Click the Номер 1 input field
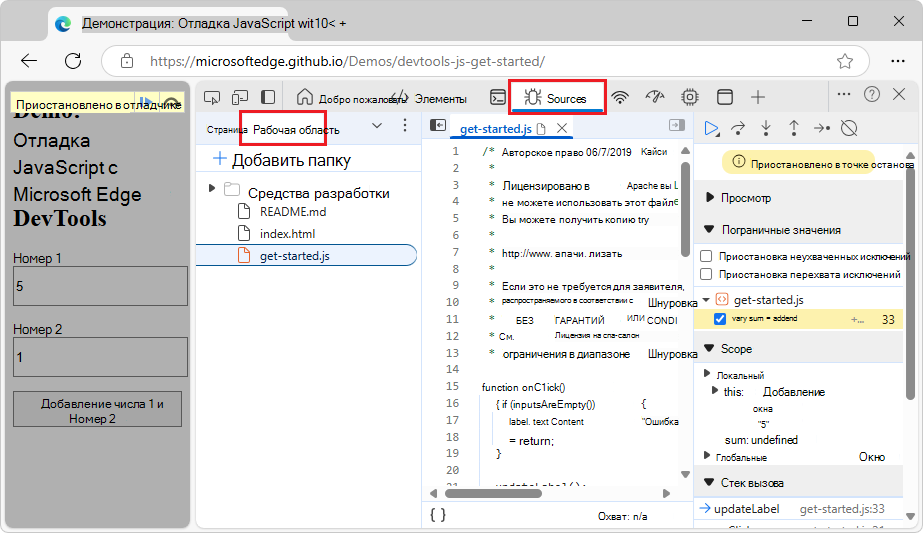923x533 pixels. click(101, 286)
